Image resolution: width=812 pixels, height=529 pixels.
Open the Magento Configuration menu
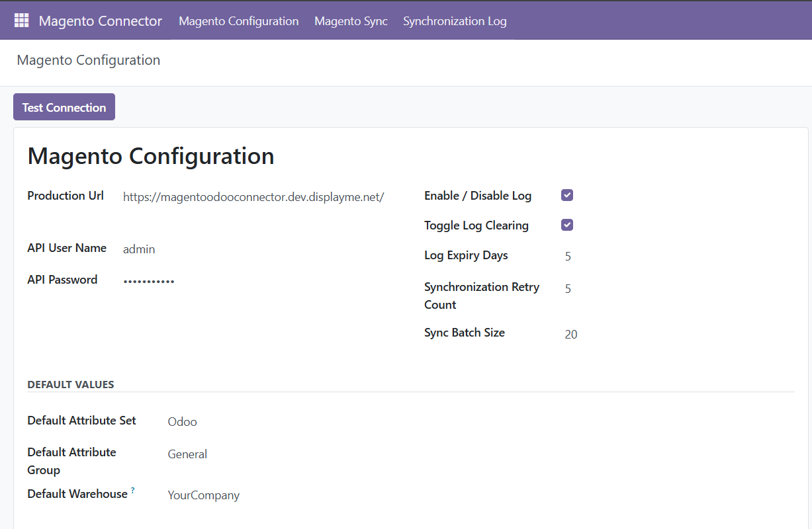[x=239, y=21]
